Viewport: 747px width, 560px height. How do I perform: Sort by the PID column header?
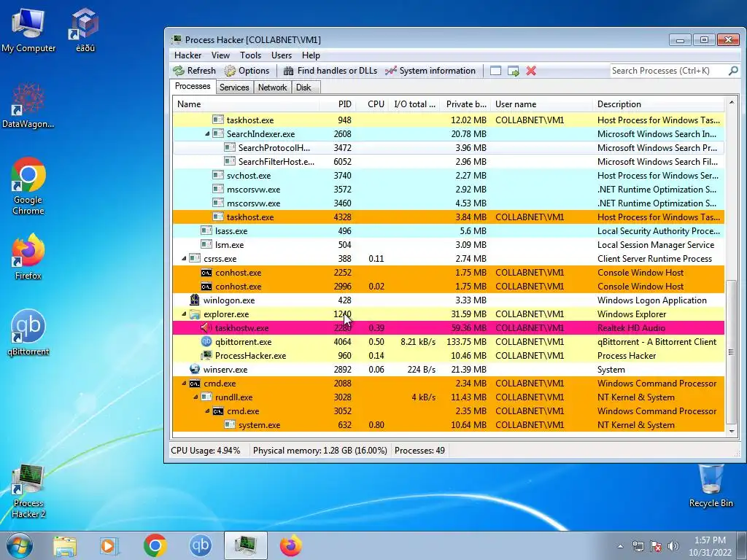[337, 104]
